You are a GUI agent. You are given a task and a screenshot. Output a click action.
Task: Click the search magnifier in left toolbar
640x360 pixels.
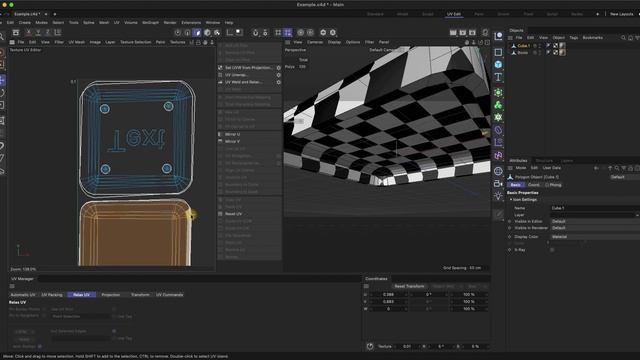point(2,37)
